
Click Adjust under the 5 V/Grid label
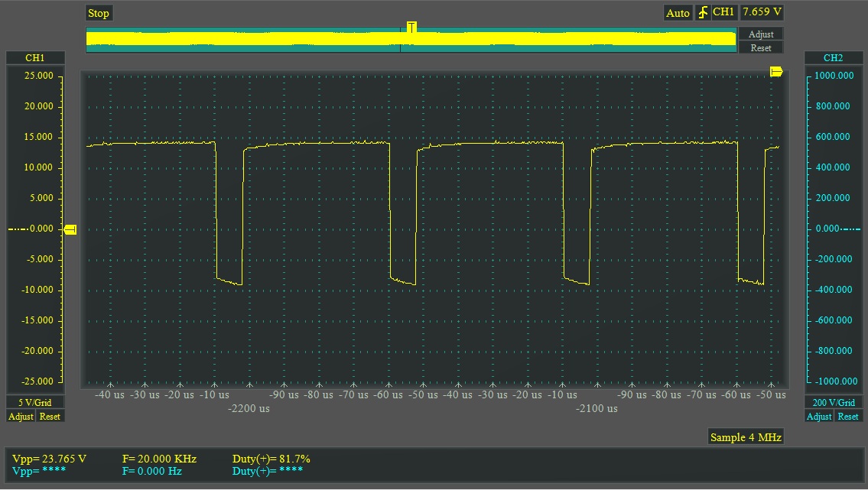pyautogui.click(x=21, y=417)
